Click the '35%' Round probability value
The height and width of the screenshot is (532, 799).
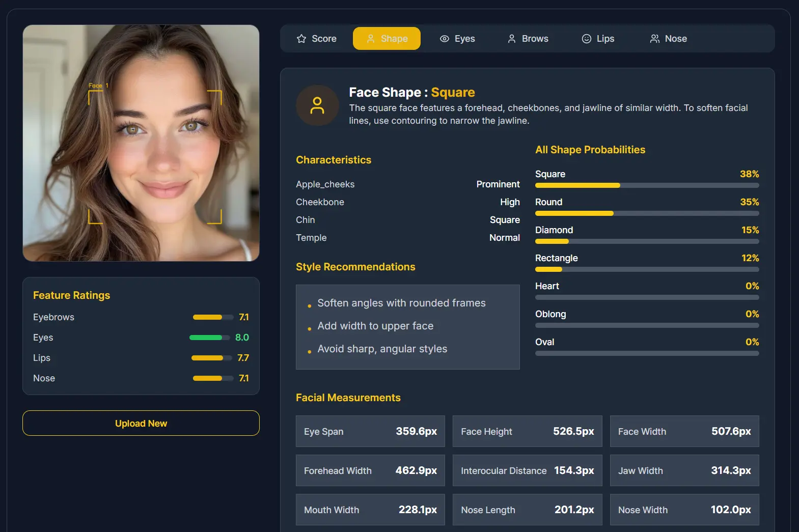point(749,202)
